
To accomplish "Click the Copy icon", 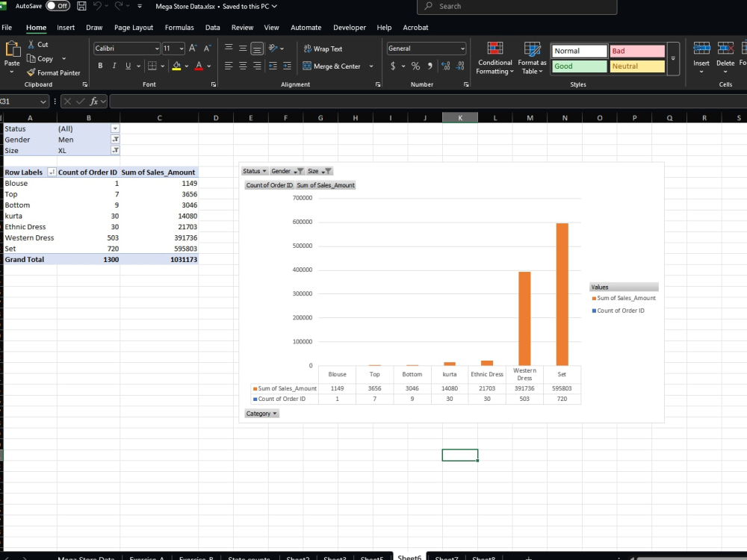I will (31, 58).
